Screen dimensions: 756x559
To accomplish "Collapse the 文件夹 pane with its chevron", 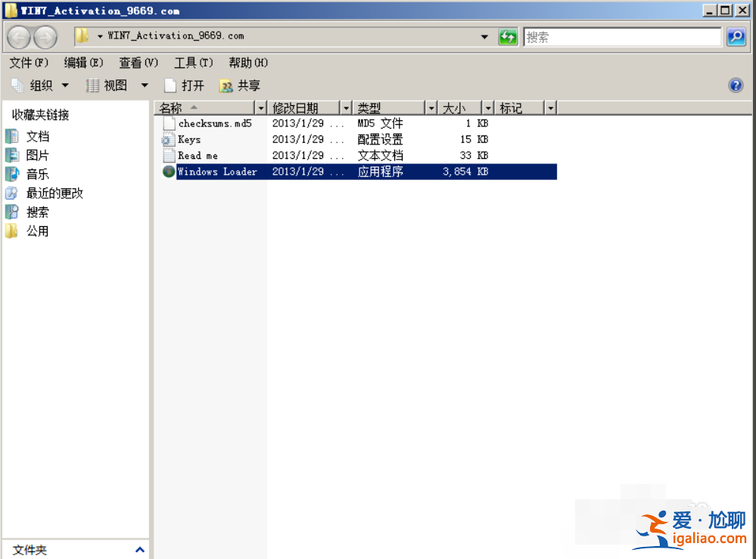I will pos(139,550).
